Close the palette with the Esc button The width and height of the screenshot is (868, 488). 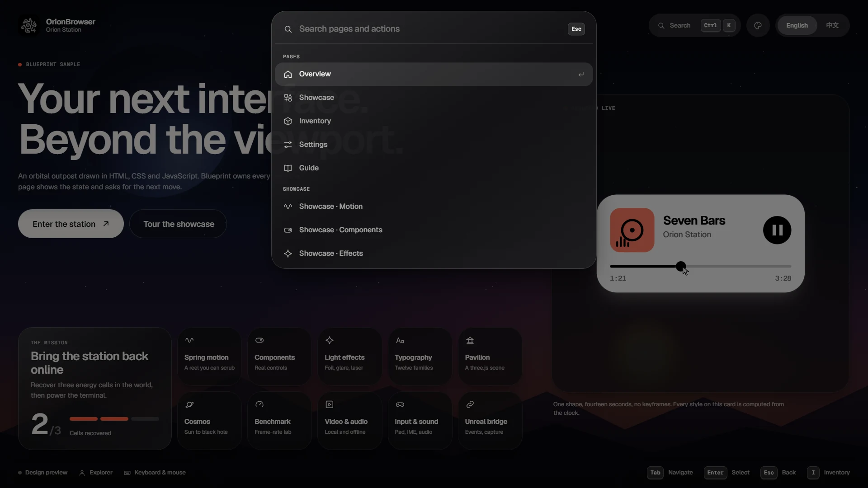click(x=576, y=29)
